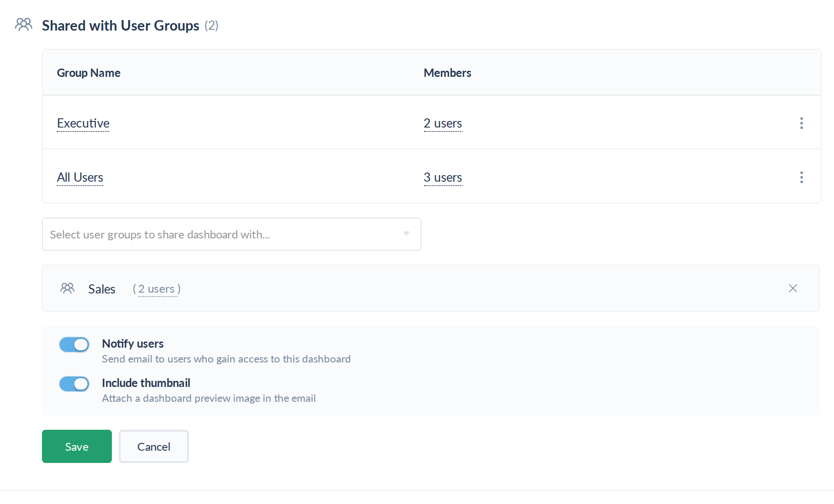
Task: Remove the Sales group with the X icon
Action: point(792,288)
